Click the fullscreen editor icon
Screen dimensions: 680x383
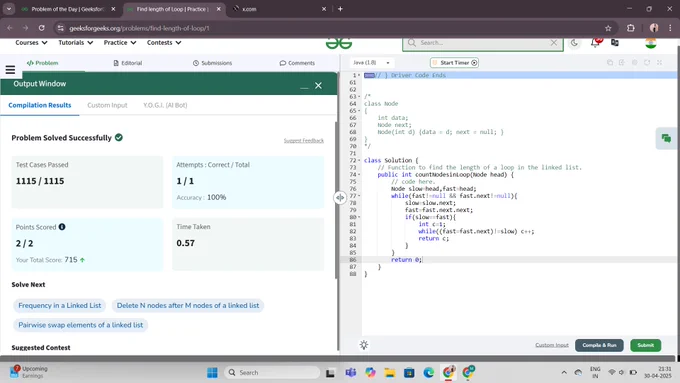[659, 62]
